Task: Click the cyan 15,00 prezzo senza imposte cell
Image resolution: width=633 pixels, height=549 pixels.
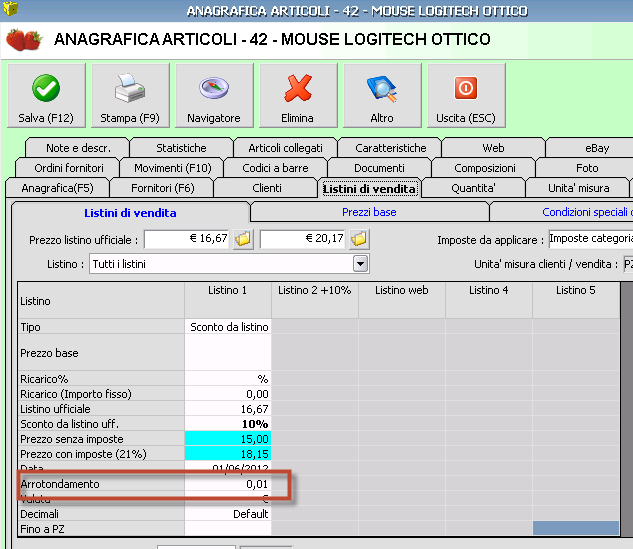Action: 228,439
